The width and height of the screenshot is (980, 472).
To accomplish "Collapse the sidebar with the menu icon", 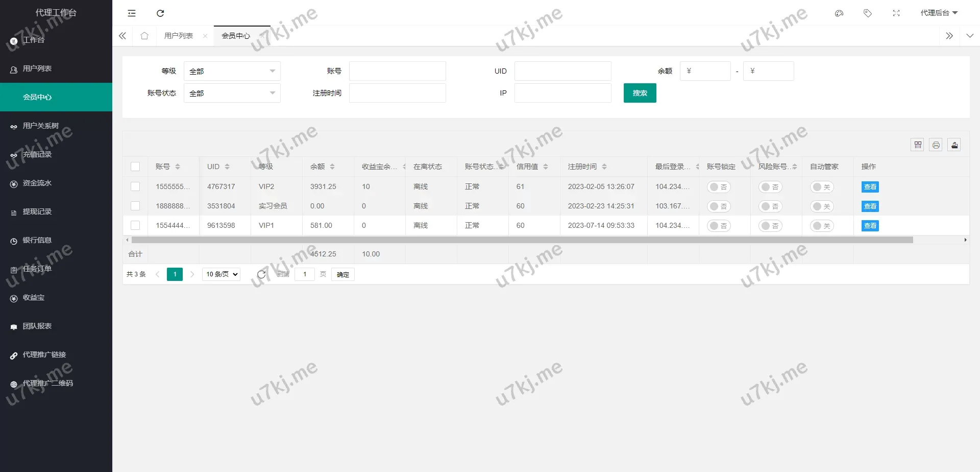I will click(x=132, y=13).
